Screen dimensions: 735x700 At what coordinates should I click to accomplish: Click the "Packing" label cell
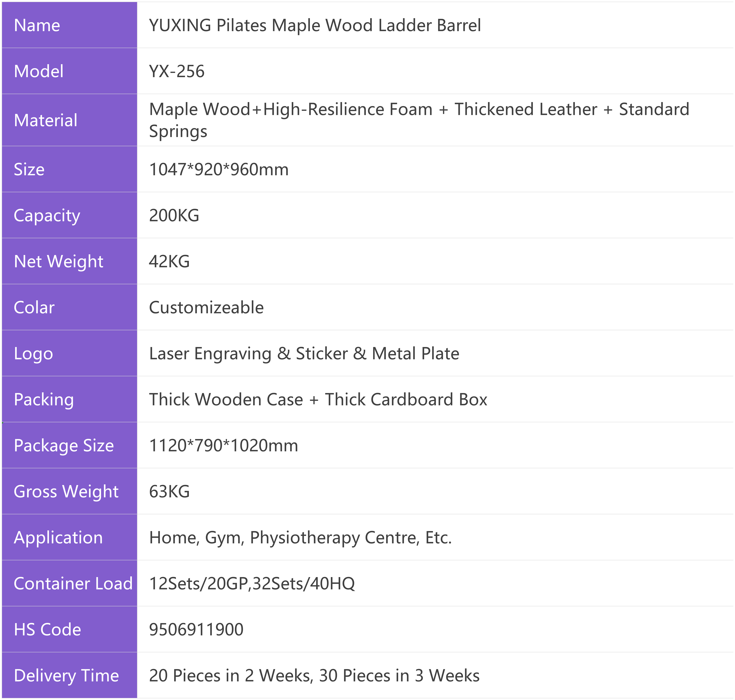[69, 399]
